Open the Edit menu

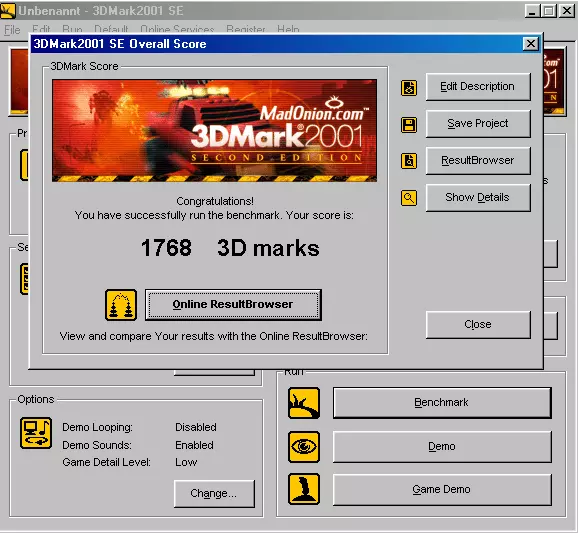(x=41, y=29)
